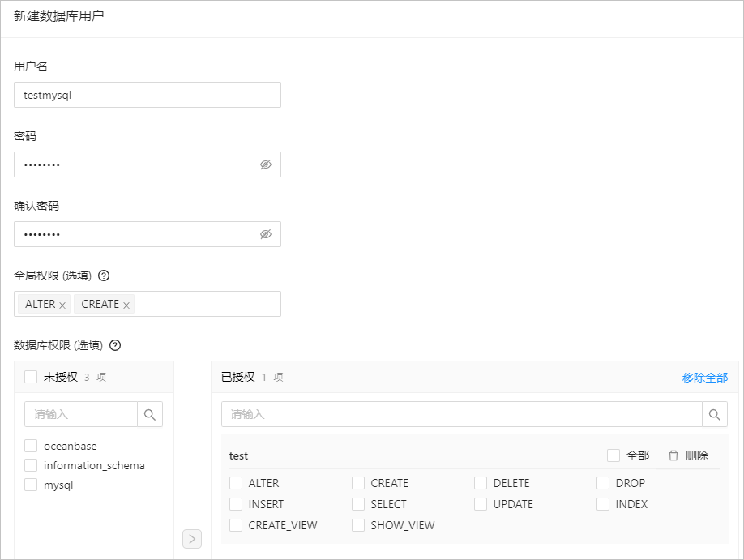Check the oceanbase database checkbox
Screen dimensions: 744x560
[x=31, y=446]
